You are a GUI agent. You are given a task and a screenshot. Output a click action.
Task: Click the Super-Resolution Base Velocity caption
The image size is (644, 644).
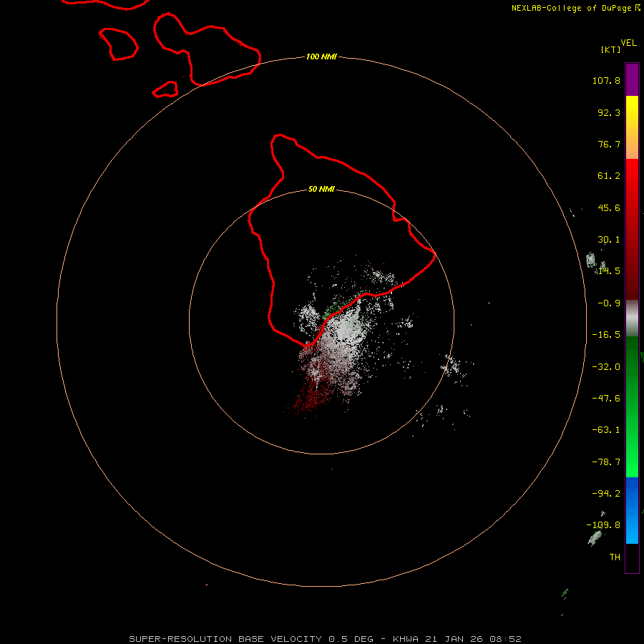click(x=325, y=639)
